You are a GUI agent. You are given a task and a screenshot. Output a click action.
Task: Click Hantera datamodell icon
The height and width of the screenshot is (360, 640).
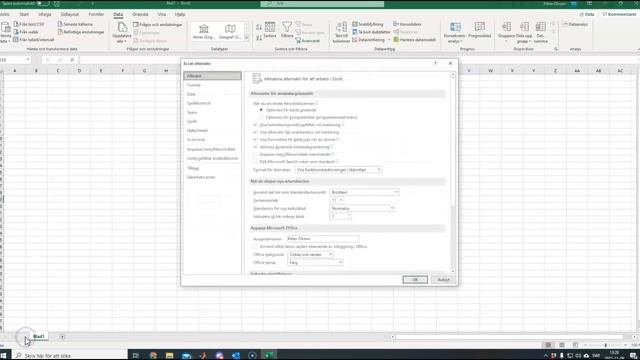(x=396, y=40)
